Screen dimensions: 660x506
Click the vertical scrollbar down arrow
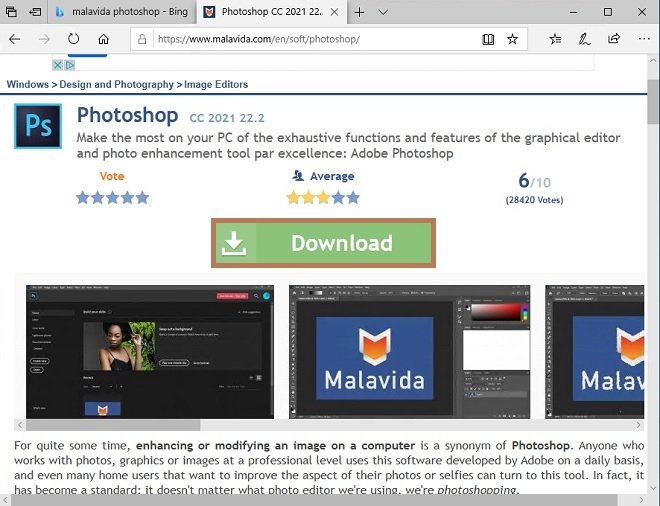[653, 488]
